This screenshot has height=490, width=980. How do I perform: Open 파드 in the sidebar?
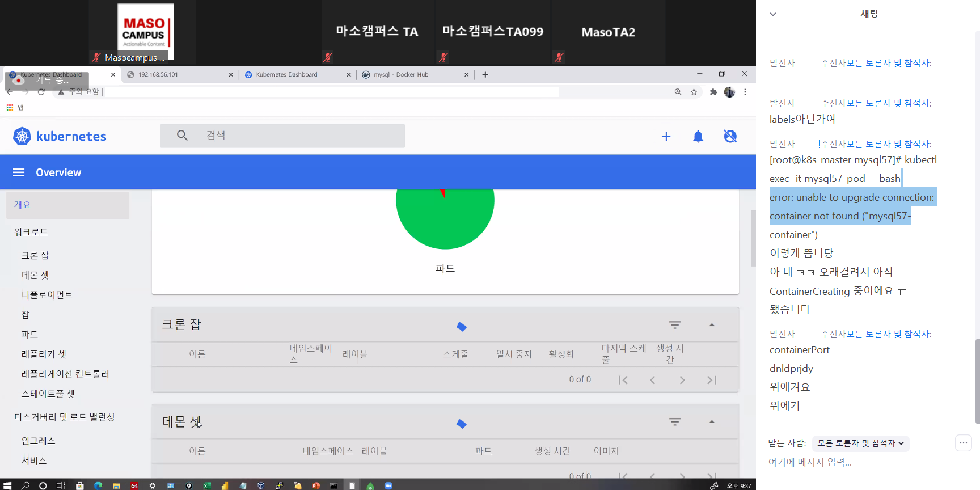[x=29, y=335]
